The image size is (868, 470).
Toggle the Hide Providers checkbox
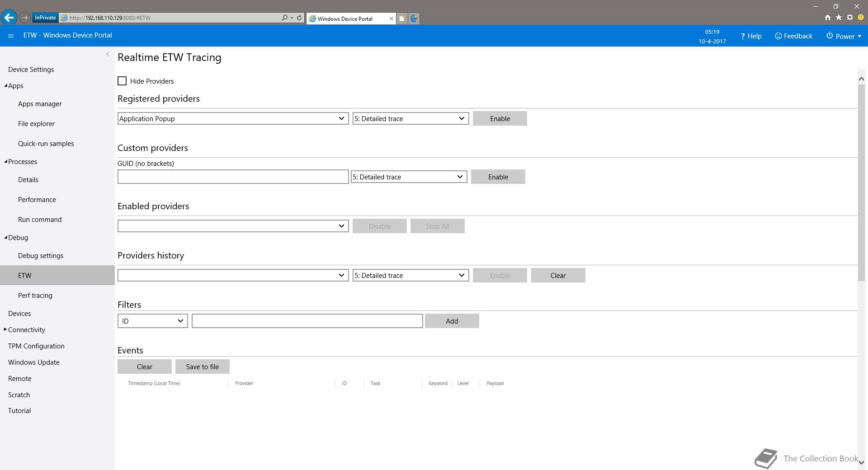pos(122,81)
